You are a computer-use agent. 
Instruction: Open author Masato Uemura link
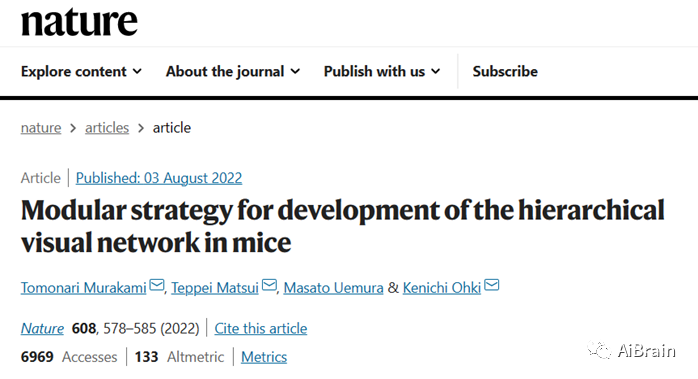tap(333, 288)
